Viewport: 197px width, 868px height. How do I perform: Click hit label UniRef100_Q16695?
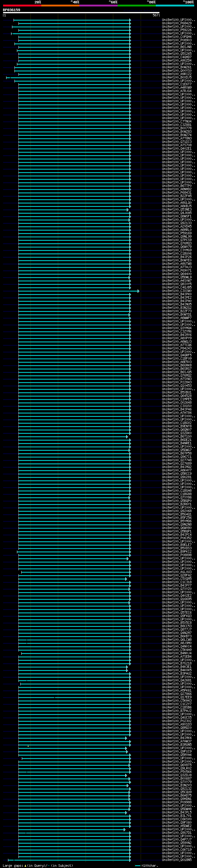click(x=177, y=599)
